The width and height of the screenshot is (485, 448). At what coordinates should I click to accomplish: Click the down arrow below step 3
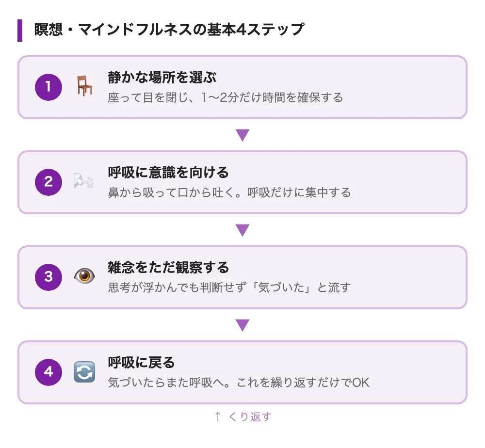(242, 325)
